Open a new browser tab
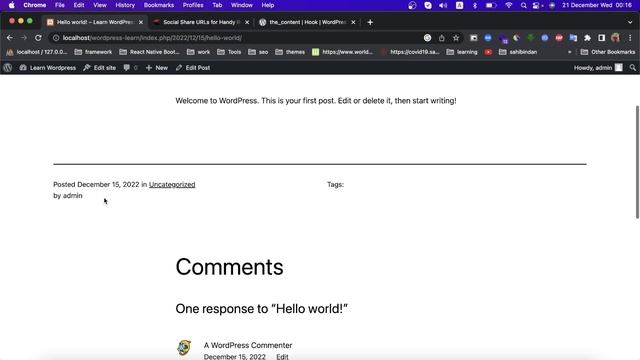This screenshot has width=640, height=360. (x=370, y=22)
